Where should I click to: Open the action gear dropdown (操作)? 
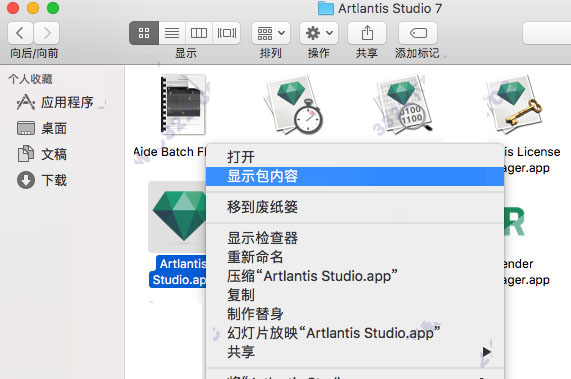319,33
